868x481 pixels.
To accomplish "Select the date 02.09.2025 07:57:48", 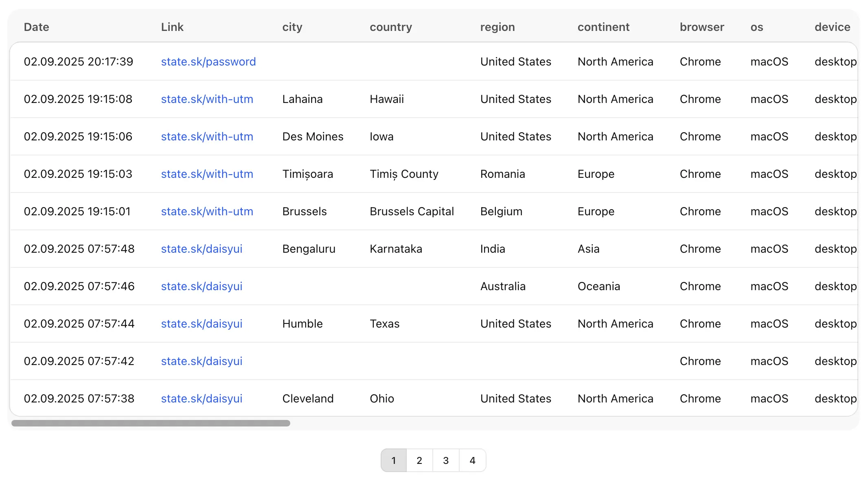I will (x=79, y=249).
